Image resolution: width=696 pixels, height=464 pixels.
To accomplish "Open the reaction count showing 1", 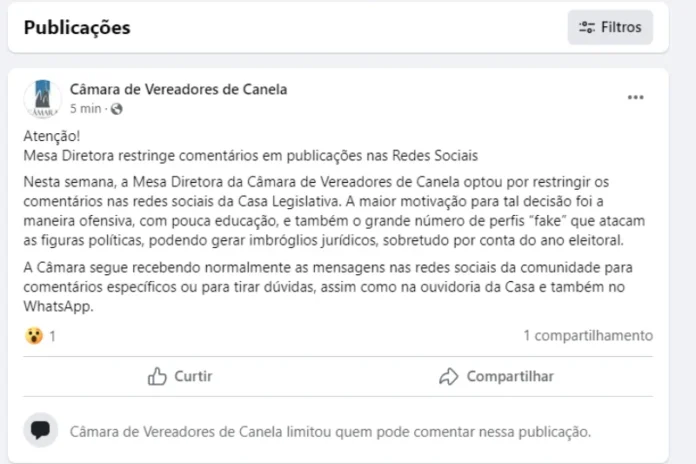I will tap(52, 337).
